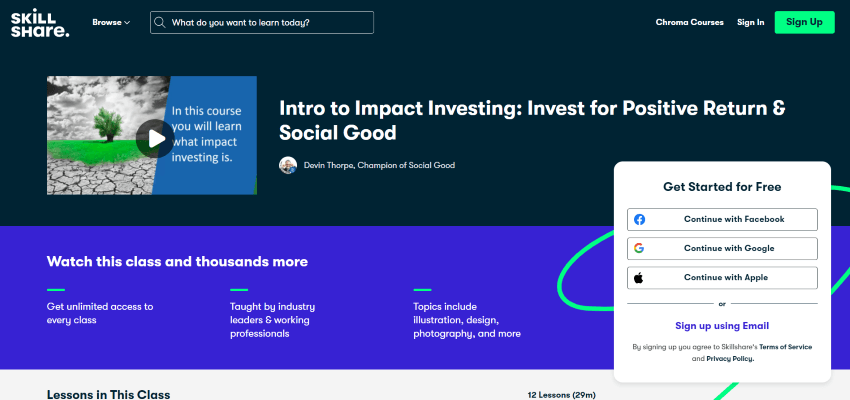The height and width of the screenshot is (400, 850).
Task: Click Devin Thorpe's avatar picture
Action: (x=288, y=165)
